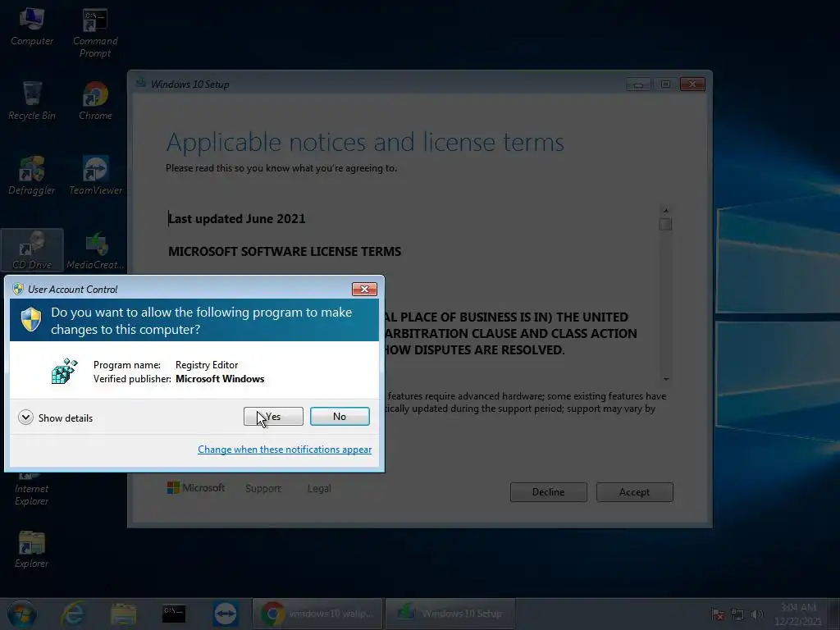The width and height of the screenshot is (840, 630).
Task: Select the Recycle Bin desktop icon
Action: tap(32, 101)
